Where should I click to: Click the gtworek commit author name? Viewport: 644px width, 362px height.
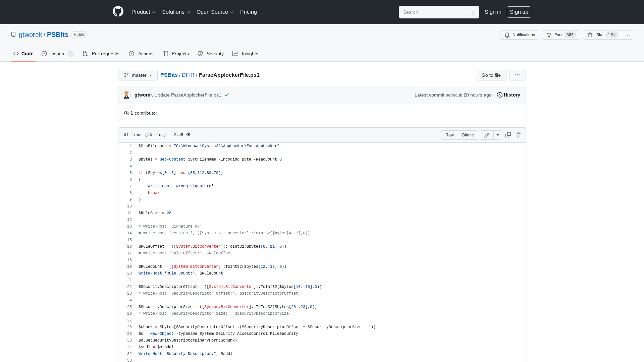[144, 95]
